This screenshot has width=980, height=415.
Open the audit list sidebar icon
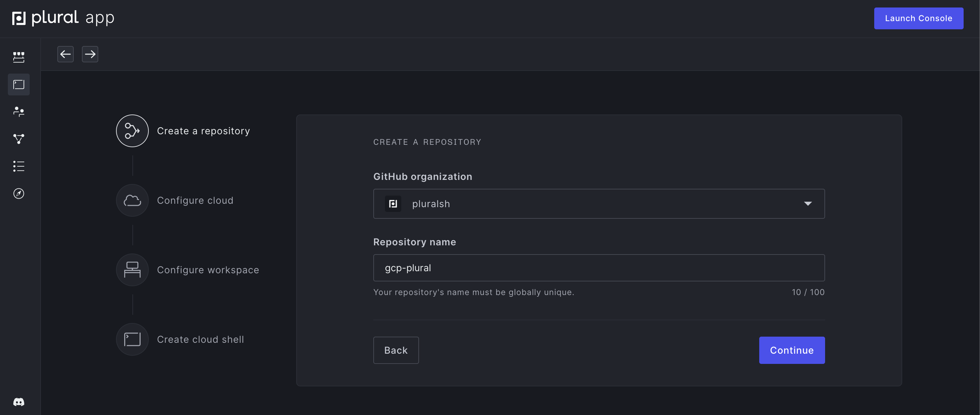[19, 166]
